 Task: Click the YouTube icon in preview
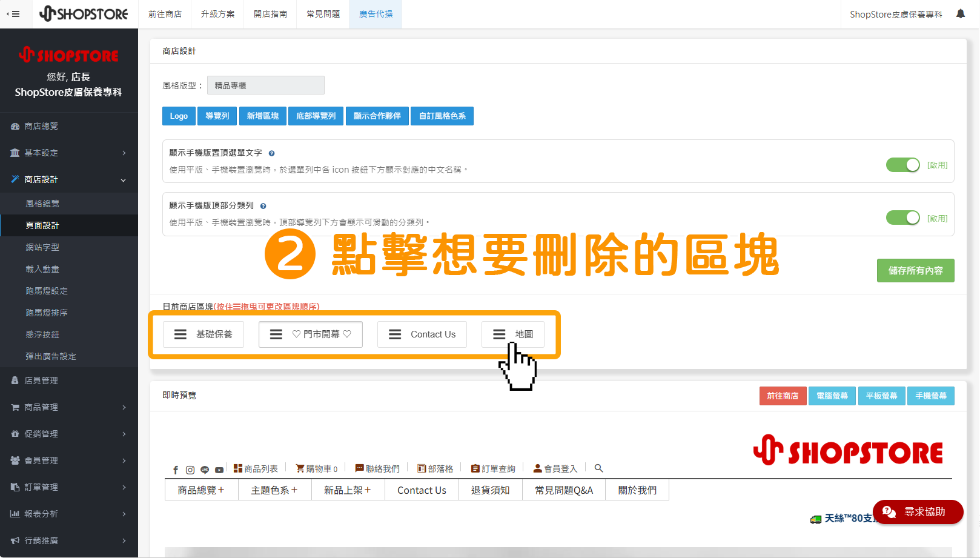click(x=219, y=470)
